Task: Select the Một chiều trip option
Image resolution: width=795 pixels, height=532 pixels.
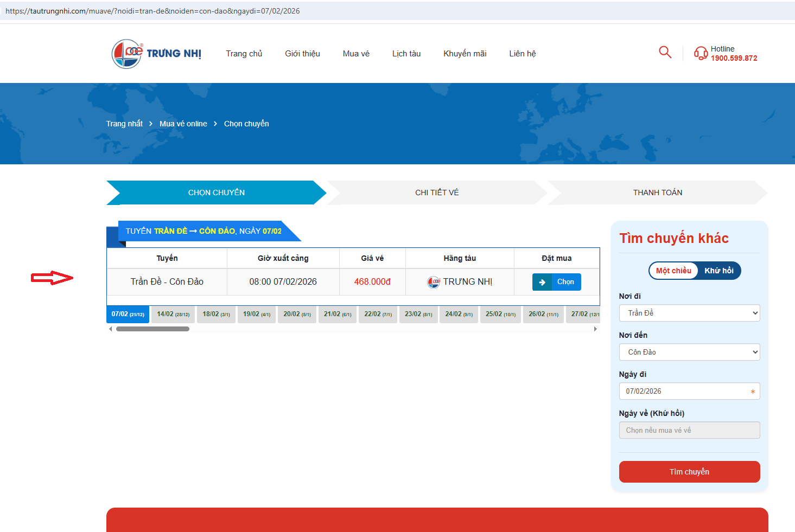Action: click(673, 271)
